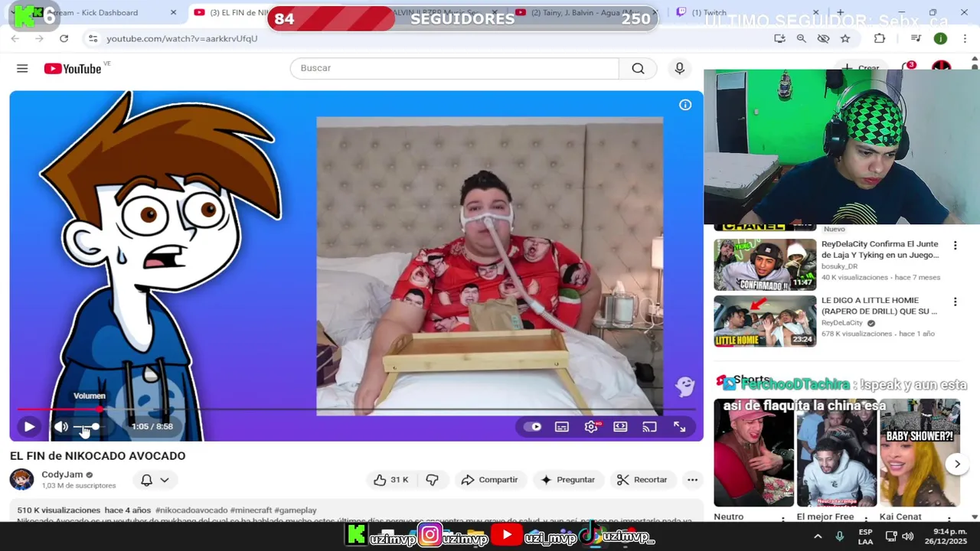Open the CodyJam channel avatar

21,480
